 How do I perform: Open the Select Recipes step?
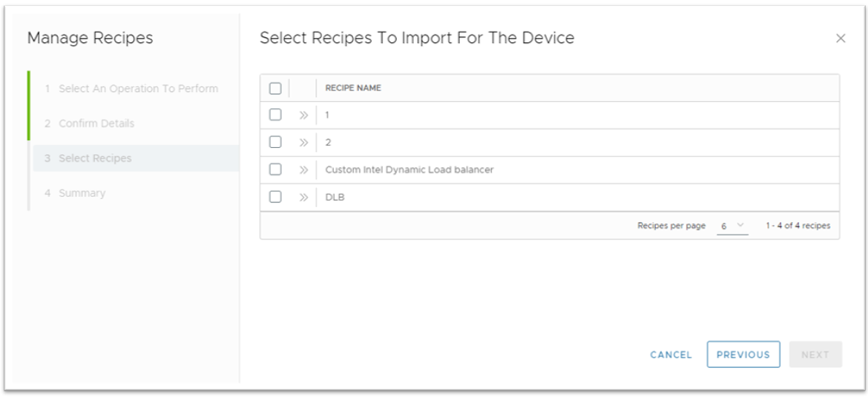[95, 158]
